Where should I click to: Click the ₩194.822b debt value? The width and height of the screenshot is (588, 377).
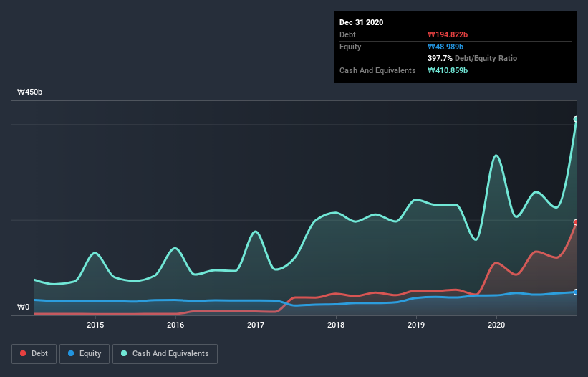[x=448, y=35]
